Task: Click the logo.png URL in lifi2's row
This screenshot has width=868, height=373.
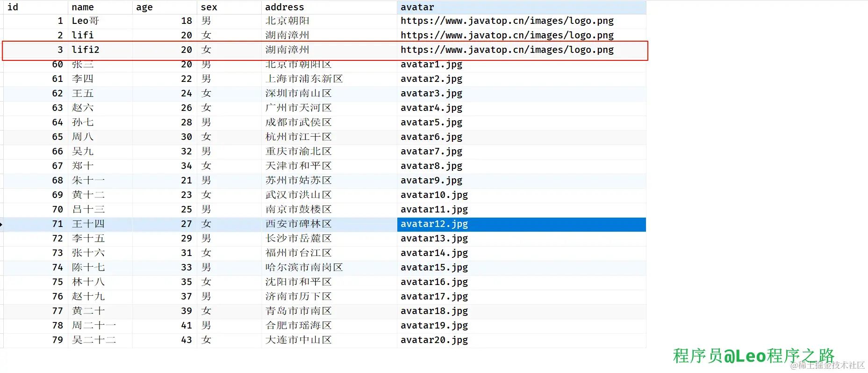Action: point(507,50)
